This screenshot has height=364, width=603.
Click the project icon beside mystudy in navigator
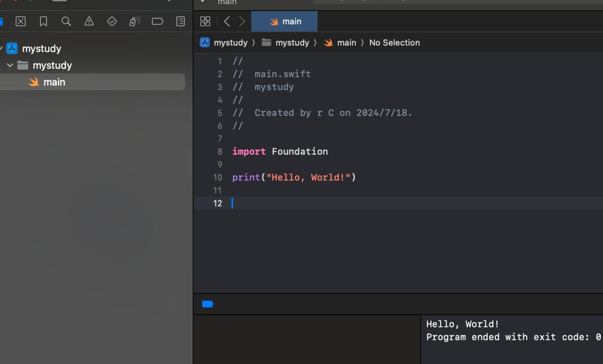click(x=12, y=48)
